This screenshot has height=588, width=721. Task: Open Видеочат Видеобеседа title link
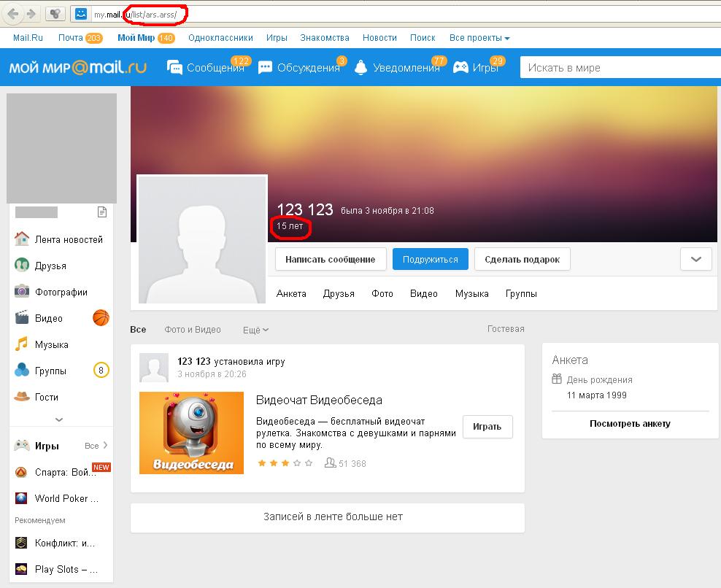[x=319, y=400]
